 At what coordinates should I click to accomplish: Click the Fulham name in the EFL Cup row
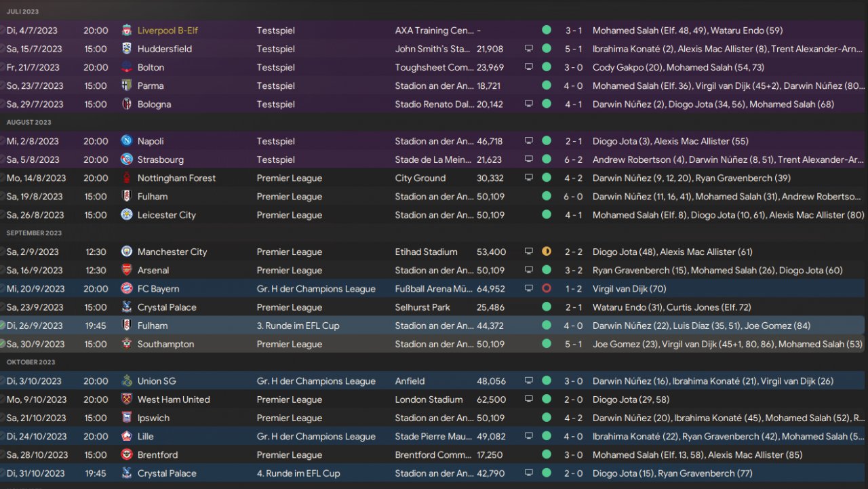(x=153, y=326)
